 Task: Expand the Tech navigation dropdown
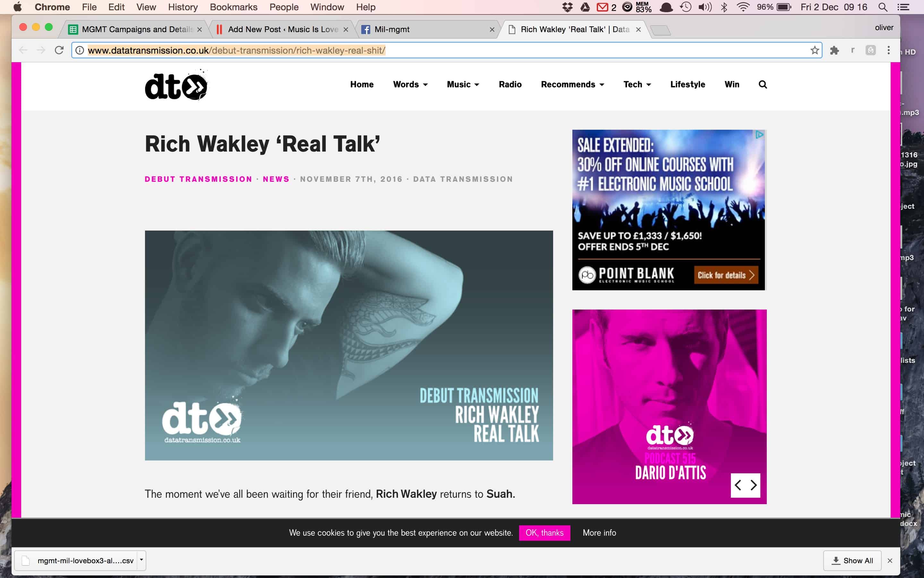click(x=637, y=84)
